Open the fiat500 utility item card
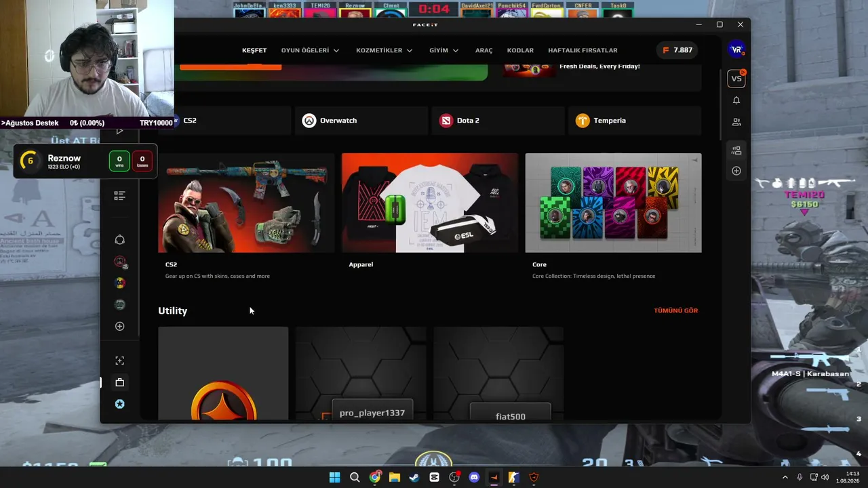This screenshot has height=488, width=868. click(x=498, y=373)
